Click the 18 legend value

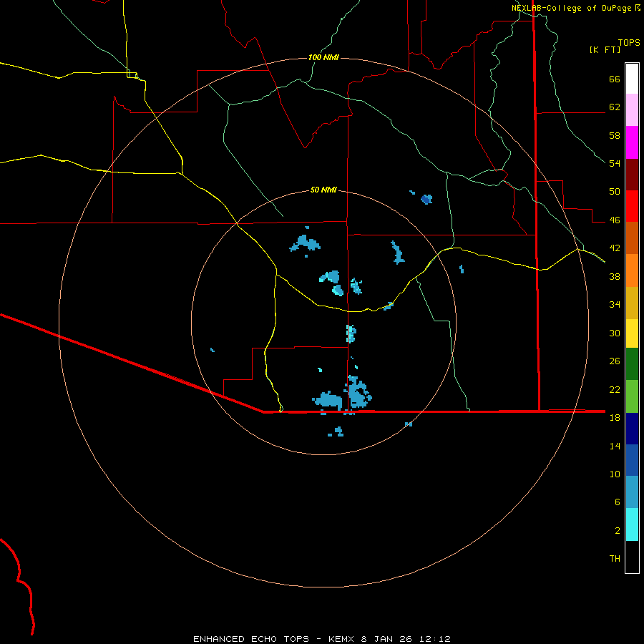615,418
